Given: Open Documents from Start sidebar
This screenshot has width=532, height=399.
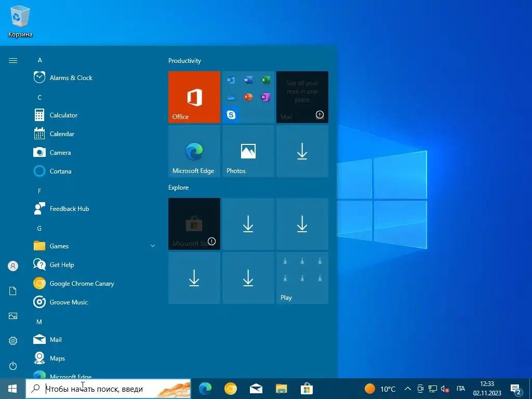Looking at the screenshot, I should pos(13,291).
